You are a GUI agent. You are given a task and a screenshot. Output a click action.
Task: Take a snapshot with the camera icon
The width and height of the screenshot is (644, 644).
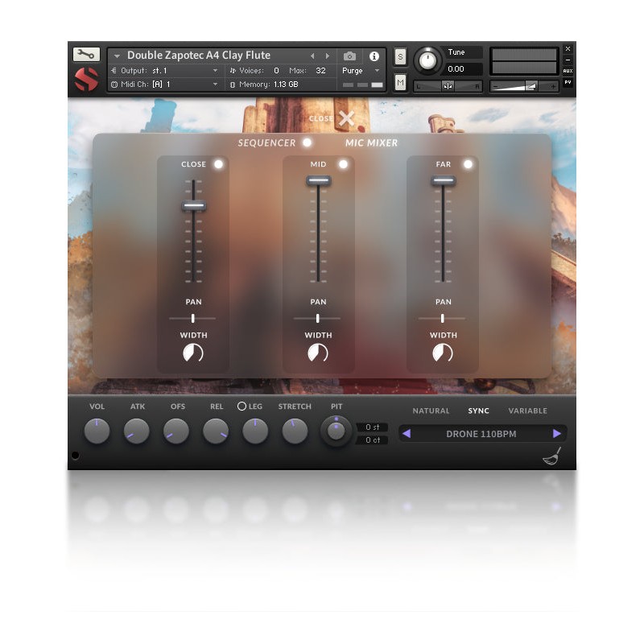pyautogui.click(x=349, y=56)
